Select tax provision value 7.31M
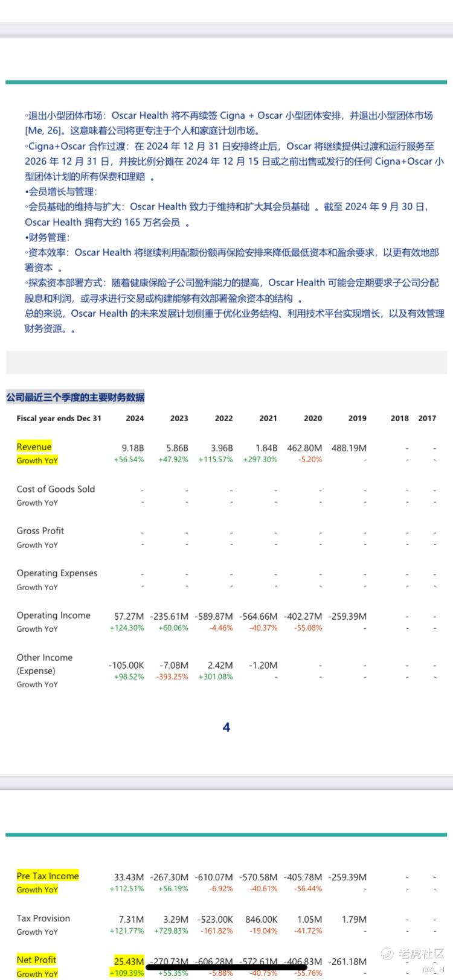Image resolution: width=453 pixels, height=980 pixels. [132, 920]
